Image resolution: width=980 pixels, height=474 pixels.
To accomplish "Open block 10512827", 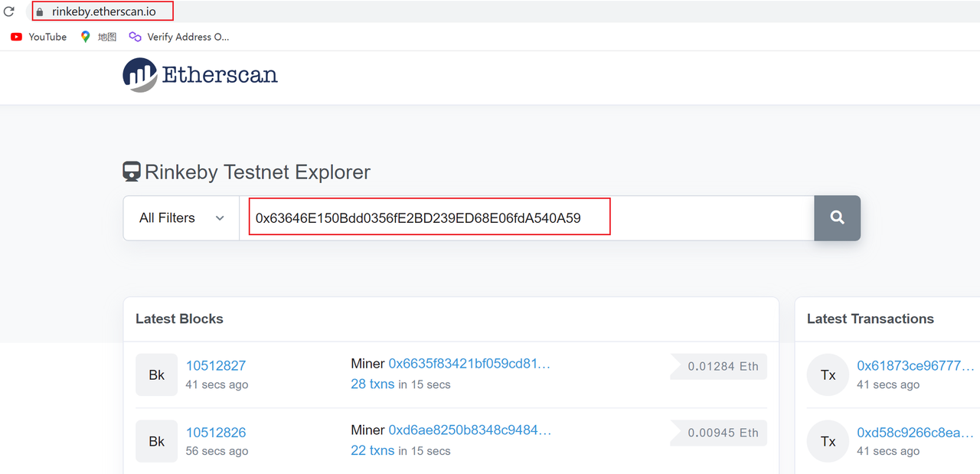I will pos(216,365).
